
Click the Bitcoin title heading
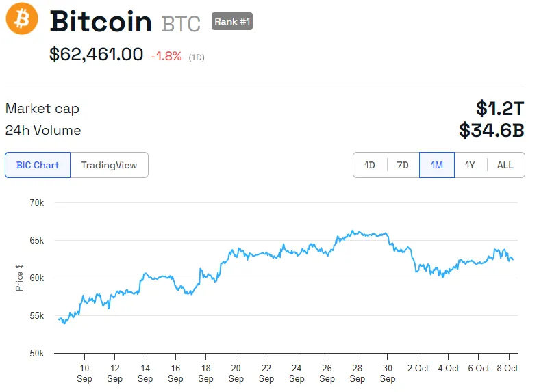[101, 22]
